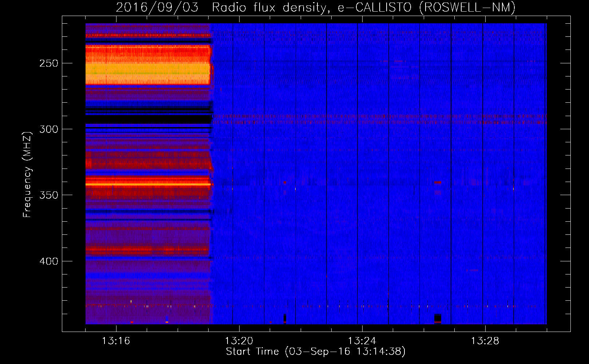This screenshot has width=589, height=364.
Task: Click the 13:28 time tick label
Action: 485,341
